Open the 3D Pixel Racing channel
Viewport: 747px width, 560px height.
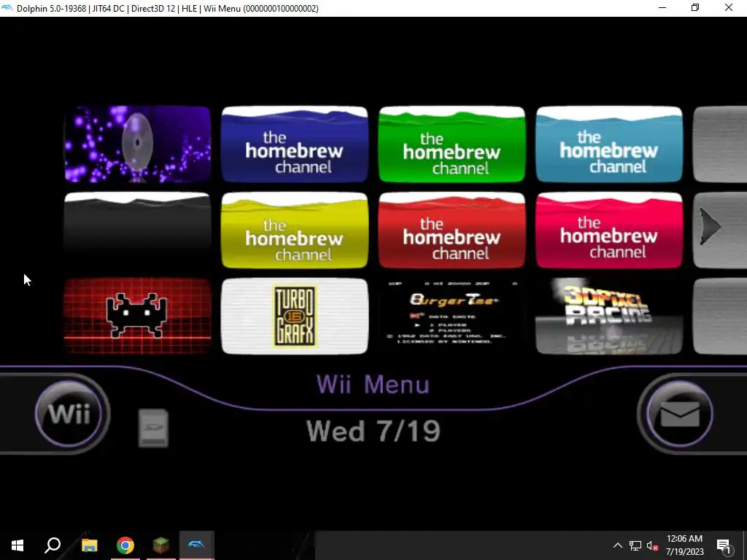click(609, 316)
